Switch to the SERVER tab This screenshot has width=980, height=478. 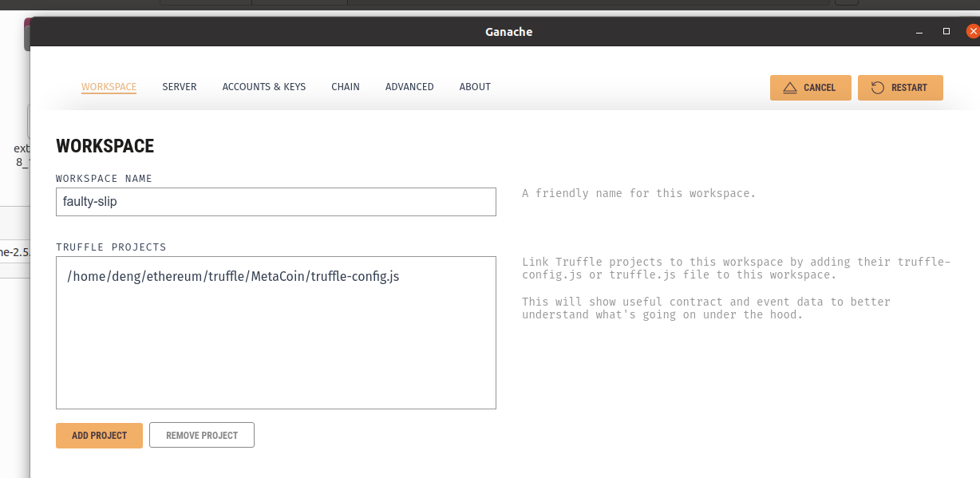pyautogui.click(x=179, y=87)
